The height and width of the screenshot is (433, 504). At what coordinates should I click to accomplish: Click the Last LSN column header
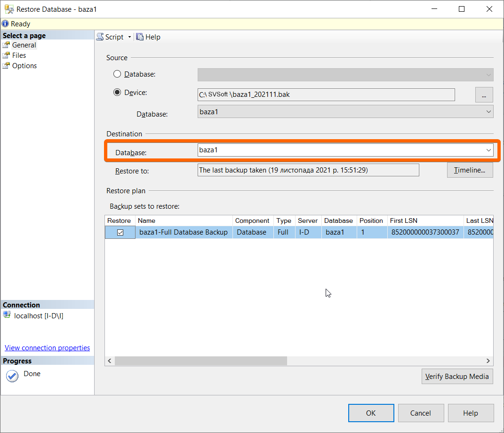pos(479,220)
